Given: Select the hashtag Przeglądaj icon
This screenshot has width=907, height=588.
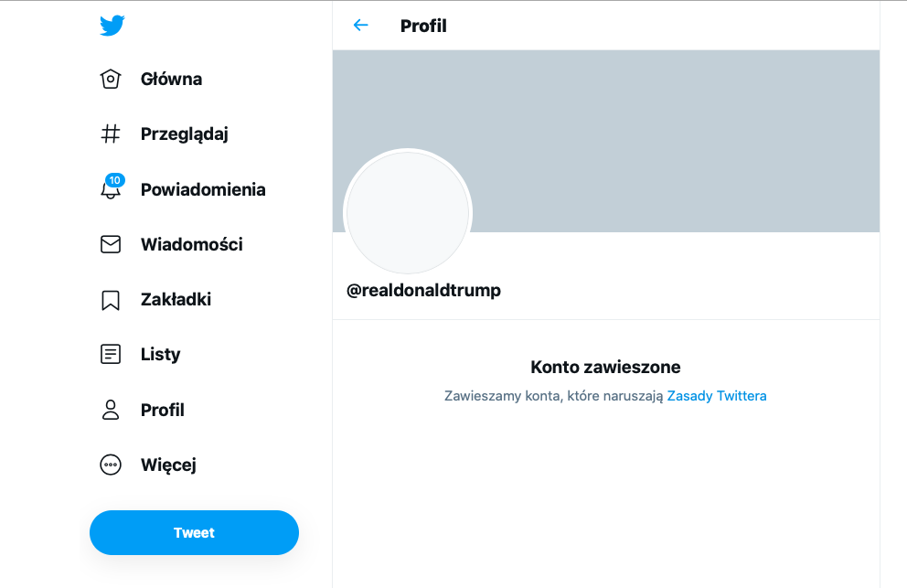Looking at the screenshot, I should pos(111,134).
